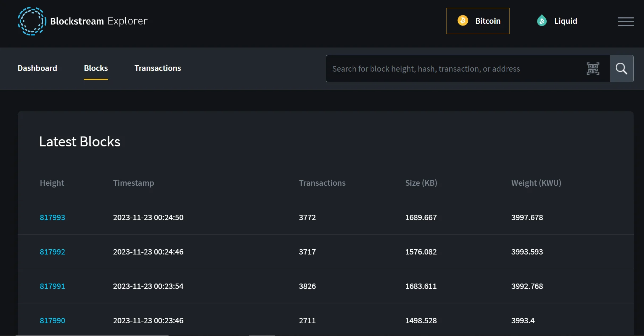This screenshot has width=644, height=336.
Task: Click weight value 3992.768
Action: (527, 286)
